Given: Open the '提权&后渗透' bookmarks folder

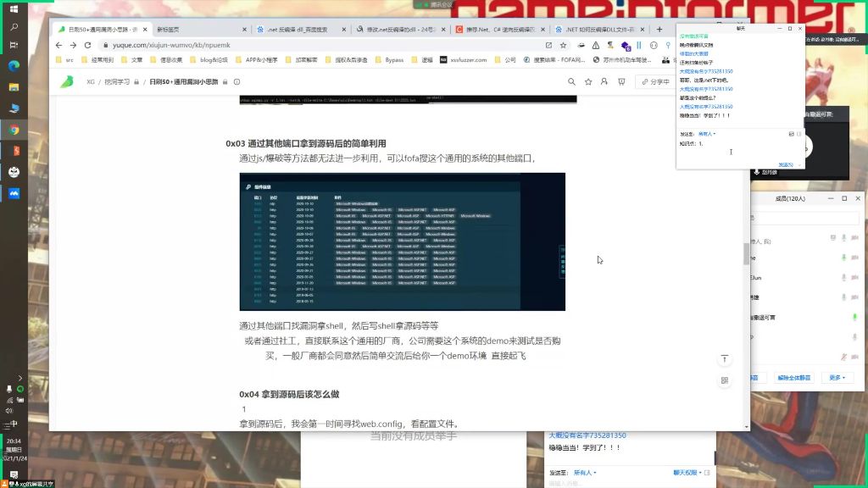Looking at the screenshot, I should coord(346,60).
